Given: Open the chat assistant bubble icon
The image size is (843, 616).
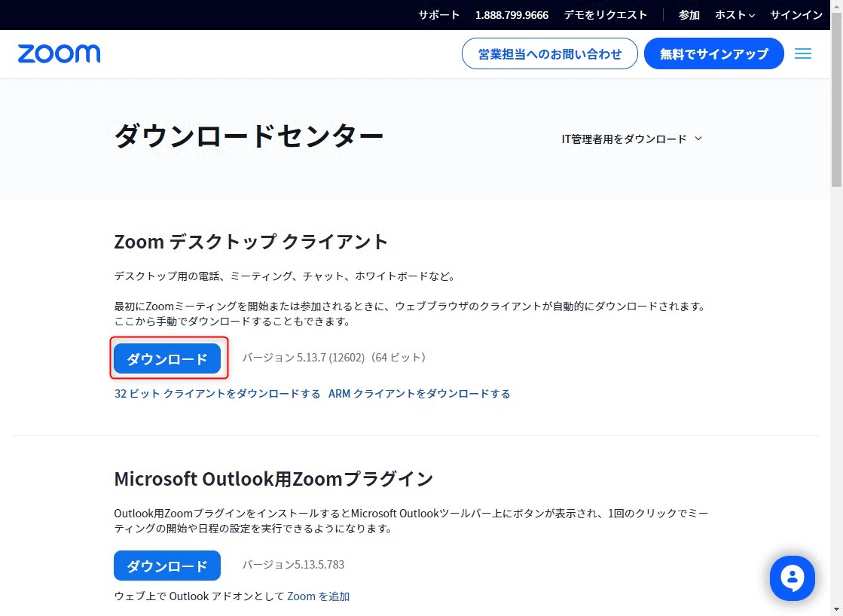Looking at the screenshot, I should click(792, 578).
